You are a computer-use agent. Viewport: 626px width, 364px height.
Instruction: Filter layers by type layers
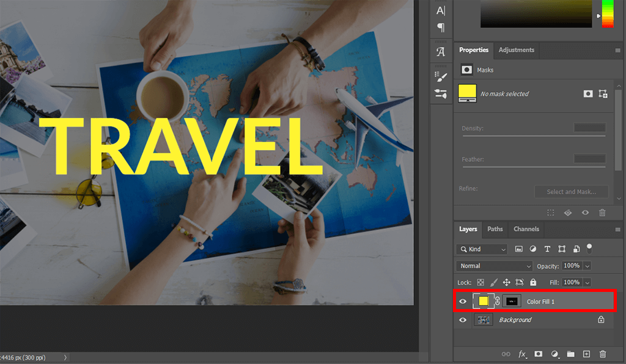pos(547,249)
